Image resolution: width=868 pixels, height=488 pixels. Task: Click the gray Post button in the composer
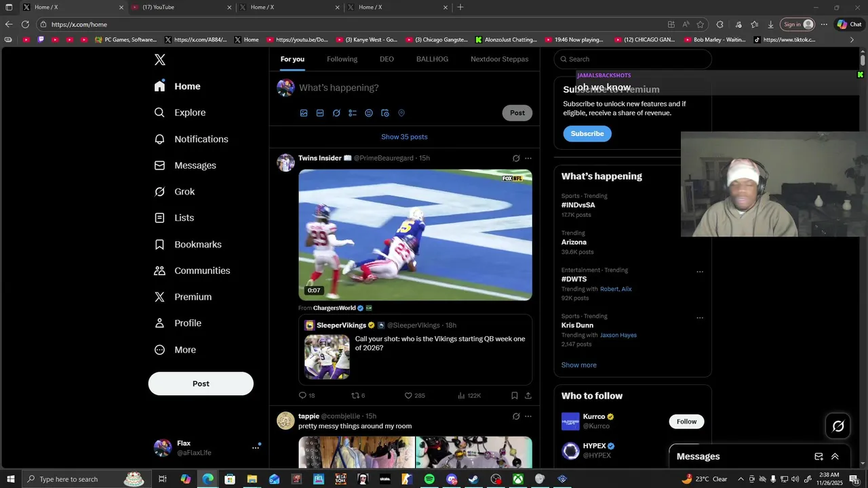click(x=517, y=113)
